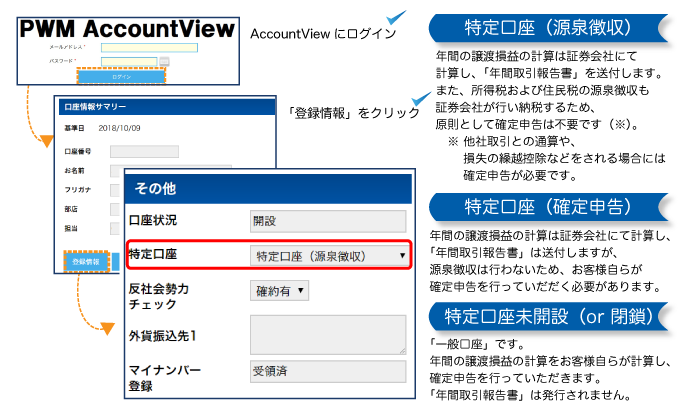Click the 確定申告が必要です。 text line
This screenshot has height=414, width=680.
pos(520,176)
